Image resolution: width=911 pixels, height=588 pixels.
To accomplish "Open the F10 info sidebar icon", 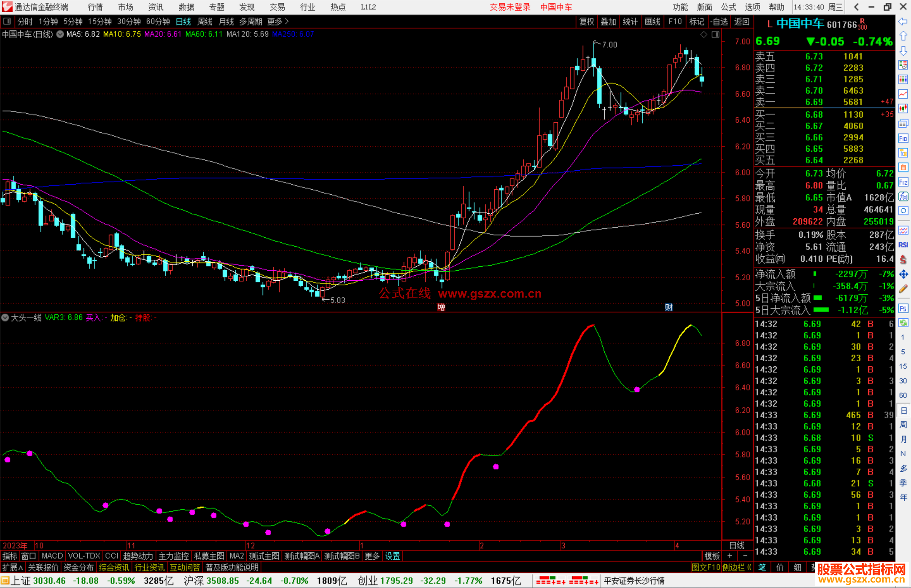I will 903,138.
